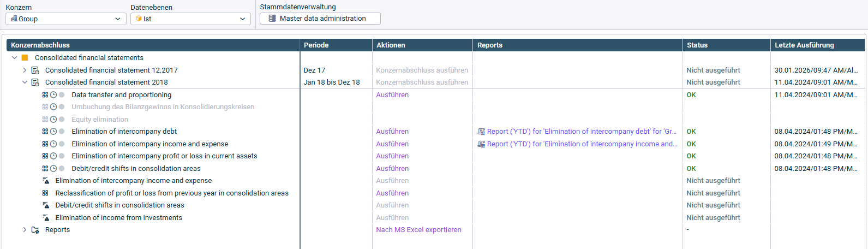868x249 pixels.
Task: Click the report icon for Elimination of intercompany debt
Action: tap(481, 132)
